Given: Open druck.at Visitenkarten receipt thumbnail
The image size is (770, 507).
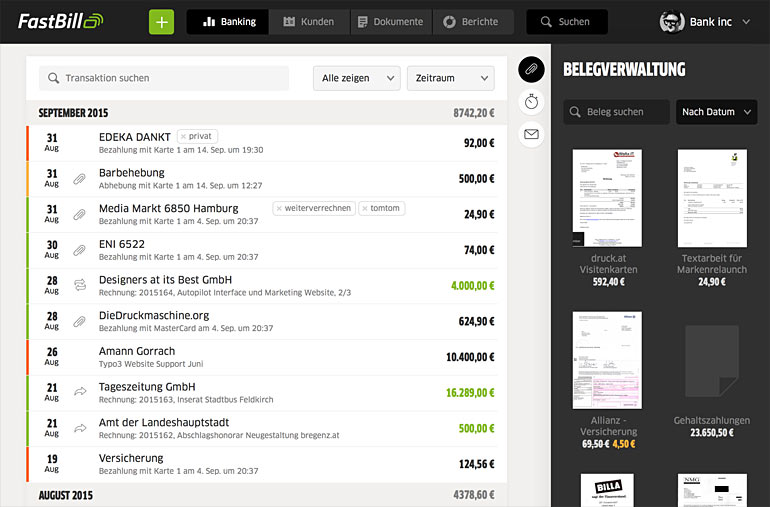Looking at the screenshot, I should [x=607, y=198].
